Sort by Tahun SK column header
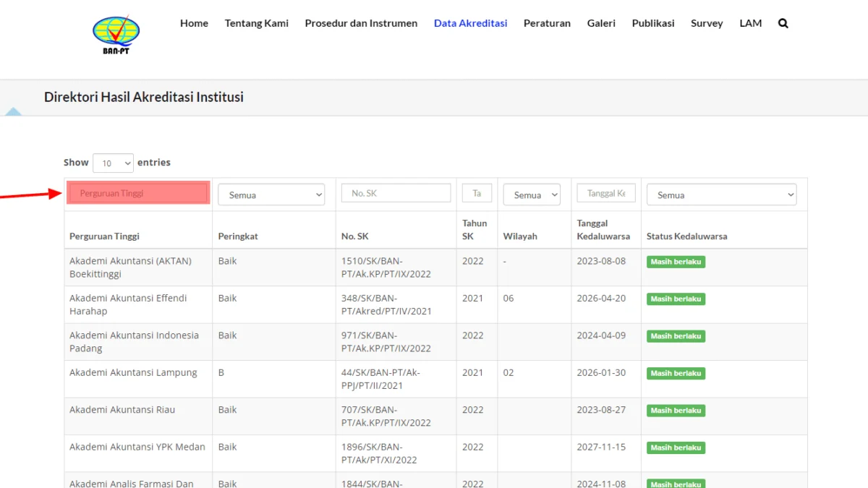 tap(475, 230)
